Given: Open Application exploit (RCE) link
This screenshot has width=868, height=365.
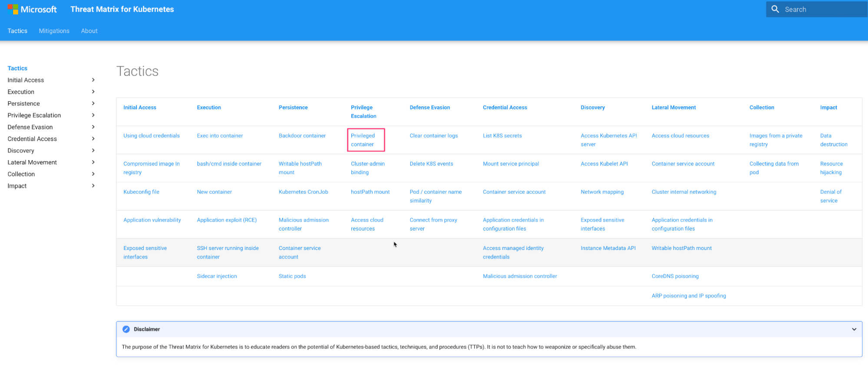Looking at the screenshot, I should point(227,220).
